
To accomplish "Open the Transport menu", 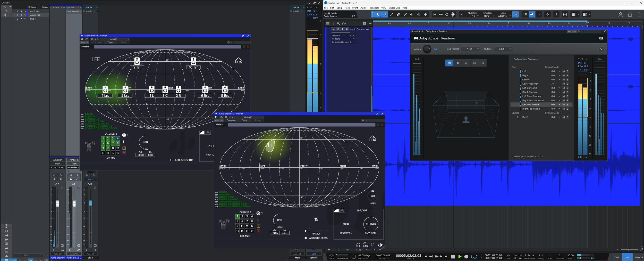I will click(x=374, y=8).
